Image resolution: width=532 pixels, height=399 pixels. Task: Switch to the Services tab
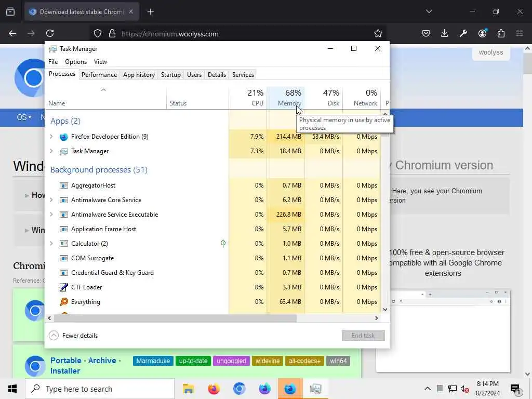[x=243, y=75]
